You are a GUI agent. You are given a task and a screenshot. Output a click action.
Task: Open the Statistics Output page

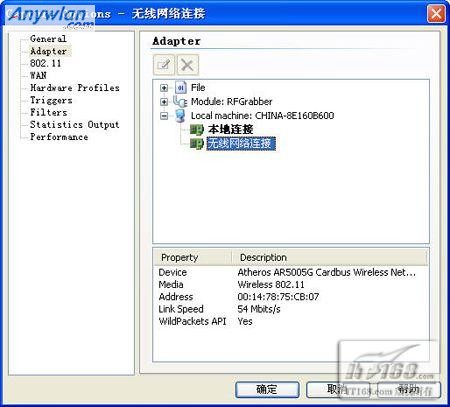click(x=75, y=125)
